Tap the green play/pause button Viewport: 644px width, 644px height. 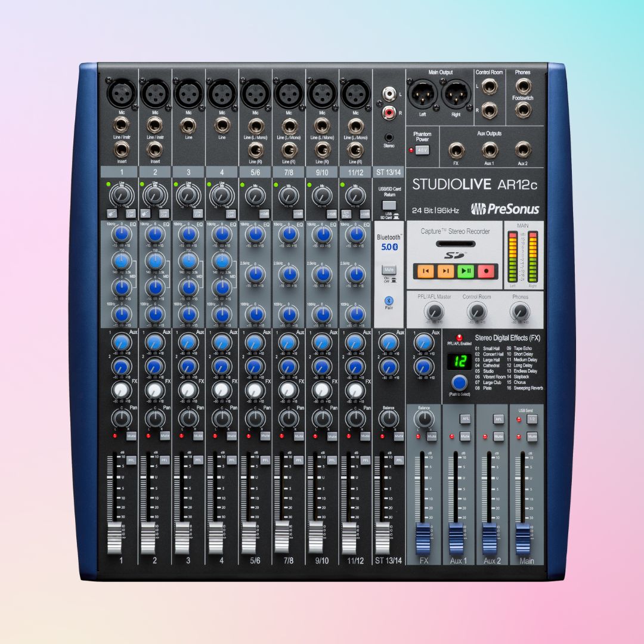tap(466, 271)
